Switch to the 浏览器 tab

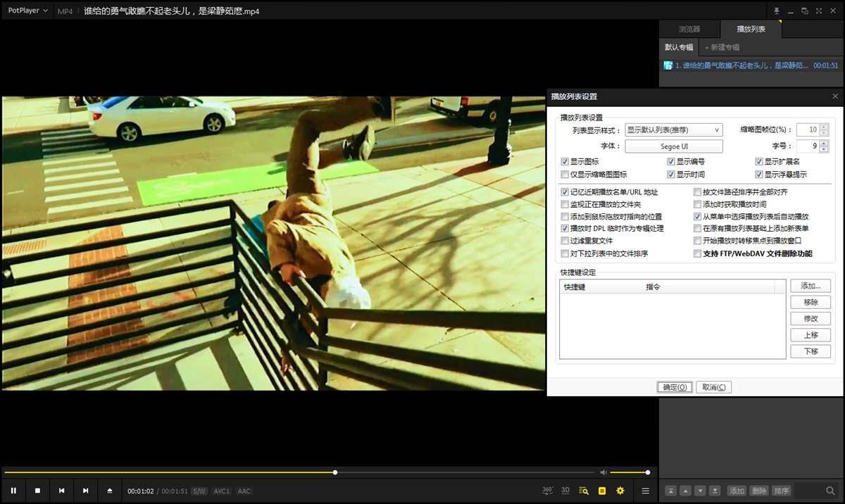[x=689, y=29]
